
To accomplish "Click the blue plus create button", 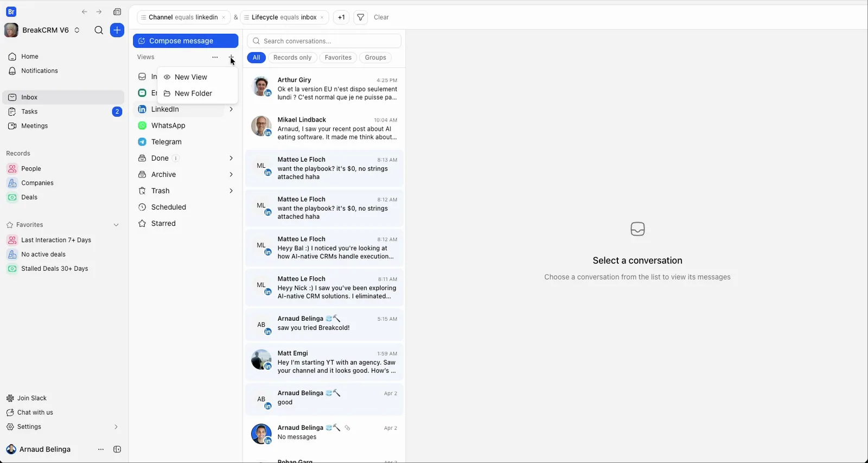I will (x=117, y=30).
